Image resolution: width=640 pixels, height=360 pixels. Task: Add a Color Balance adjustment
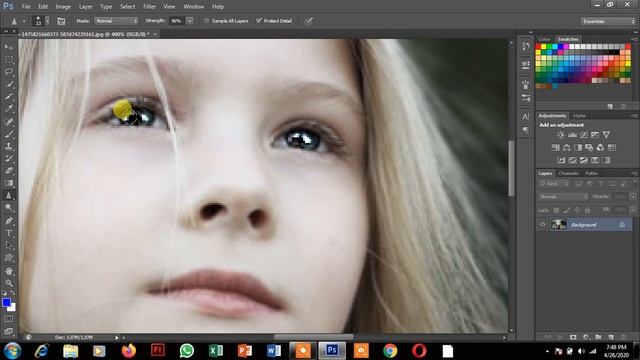pyautogui.click(x=567, y=147)
